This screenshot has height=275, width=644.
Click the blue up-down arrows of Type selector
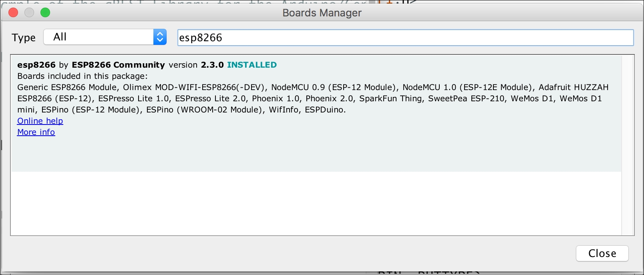160,37
